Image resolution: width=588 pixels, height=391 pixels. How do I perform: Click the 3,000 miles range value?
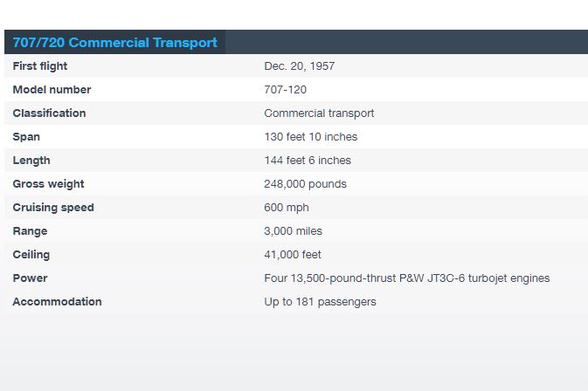(294, 231)
